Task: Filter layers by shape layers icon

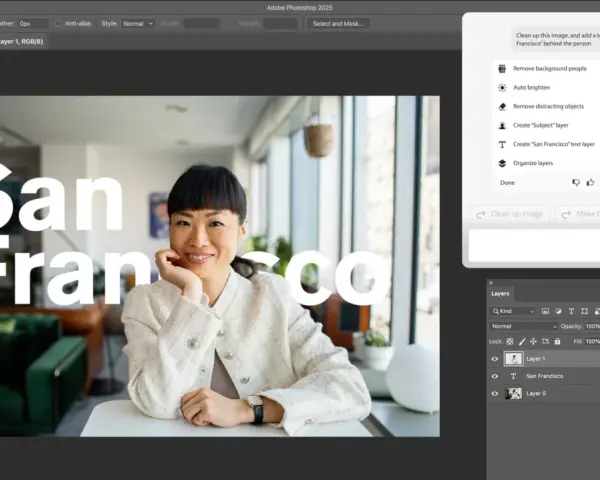Action: click(x=584, y=311)
